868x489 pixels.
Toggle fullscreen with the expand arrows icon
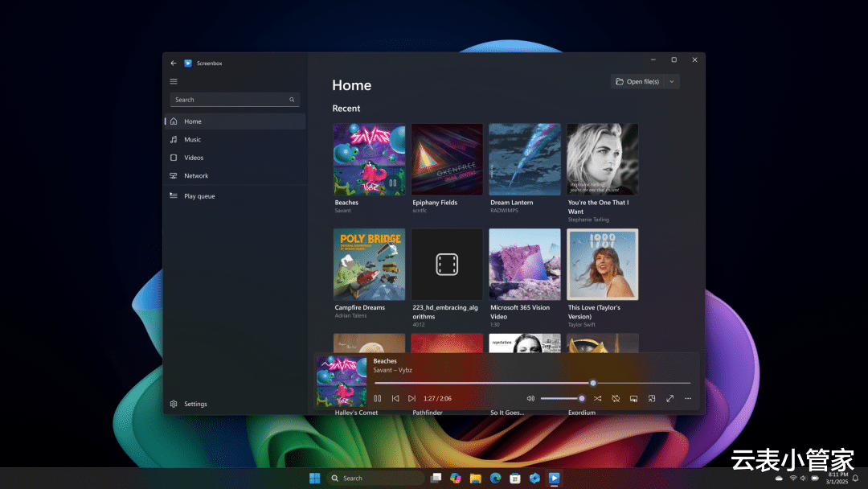pyautogui.click(x=669, y=398)
